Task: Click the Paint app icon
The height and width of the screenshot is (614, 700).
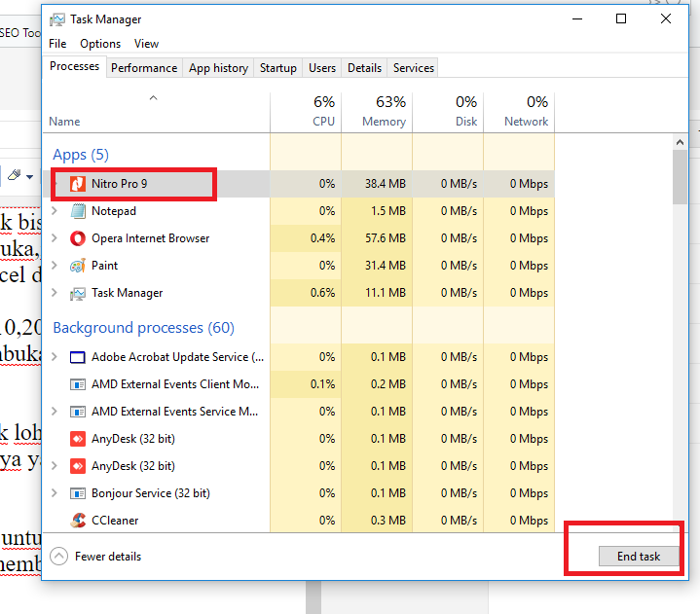Action: [x=78, y=266]
